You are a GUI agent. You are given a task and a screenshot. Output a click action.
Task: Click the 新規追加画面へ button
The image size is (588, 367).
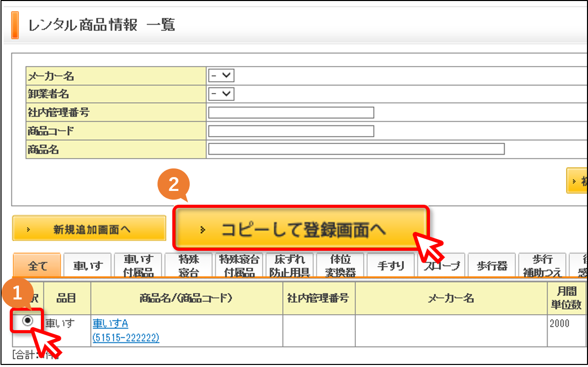(89, 228)
